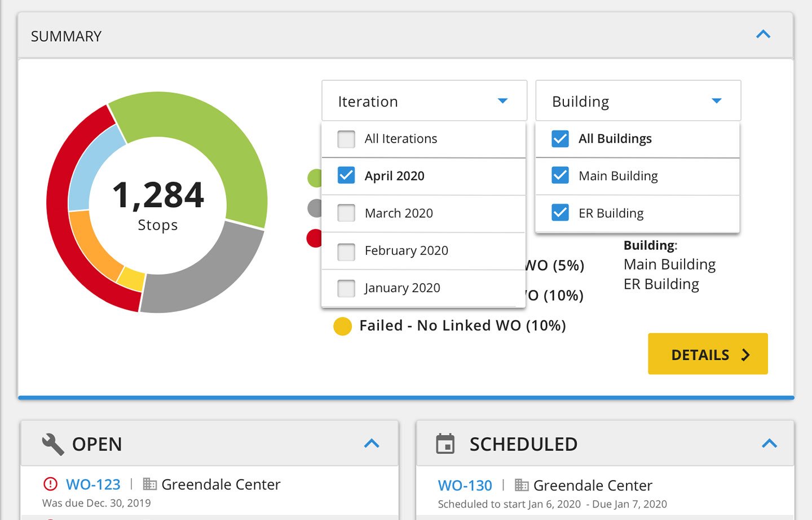The width and height of the screenshot is (812, 520).
Task: Deselect the All Buildings checkbox
Action: [560, 139]
